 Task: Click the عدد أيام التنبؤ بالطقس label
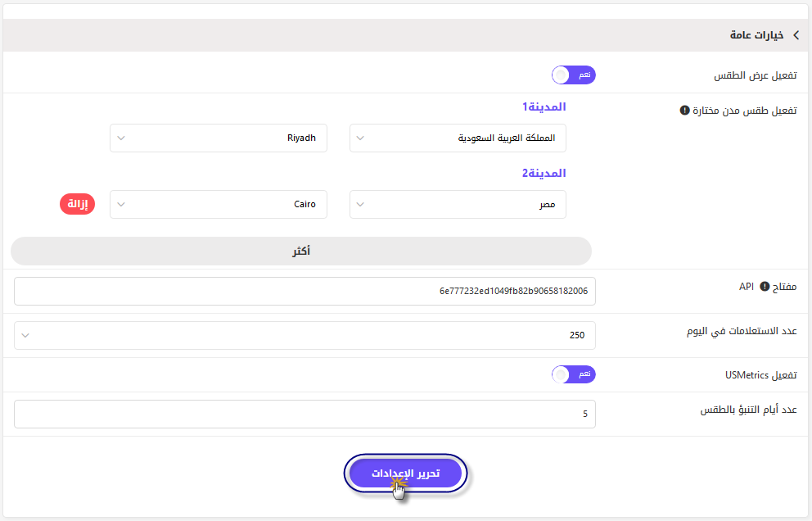(748, 410)
